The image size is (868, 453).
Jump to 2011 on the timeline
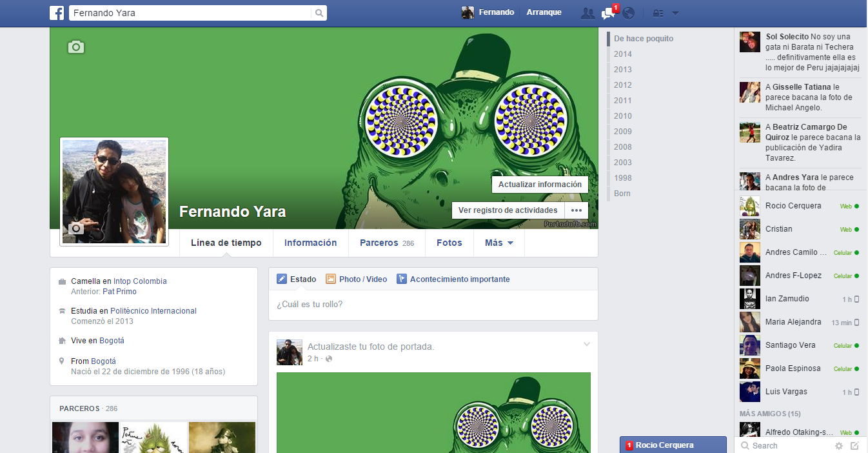pos(623,101)
